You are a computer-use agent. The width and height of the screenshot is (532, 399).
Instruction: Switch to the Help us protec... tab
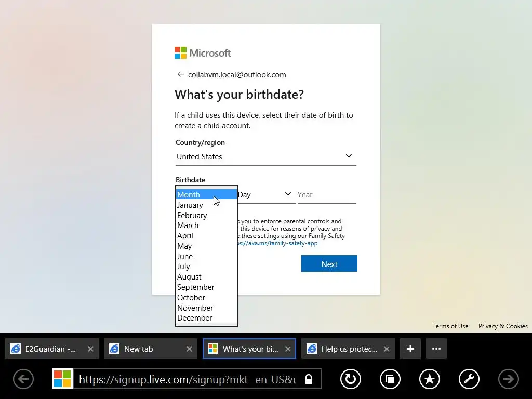click(348, 349)
